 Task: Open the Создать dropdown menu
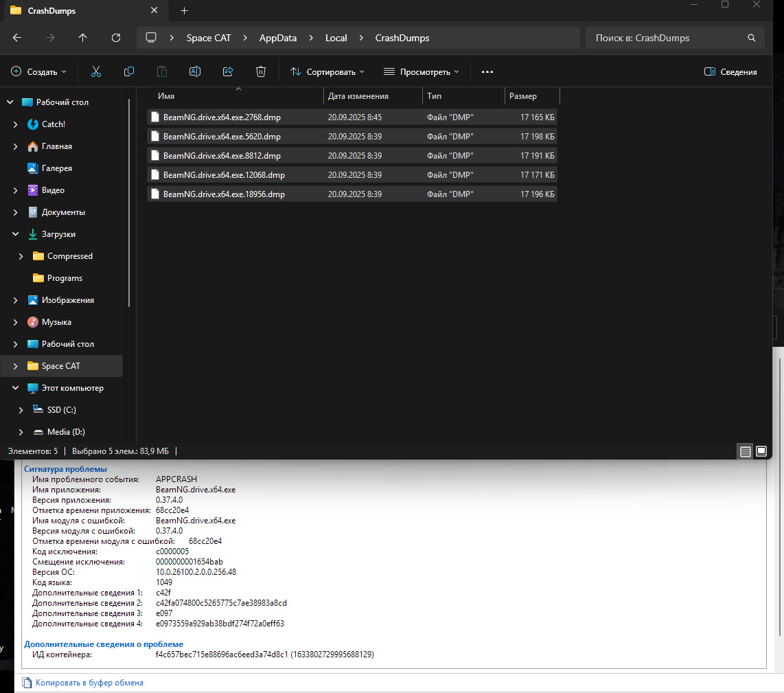38,71
